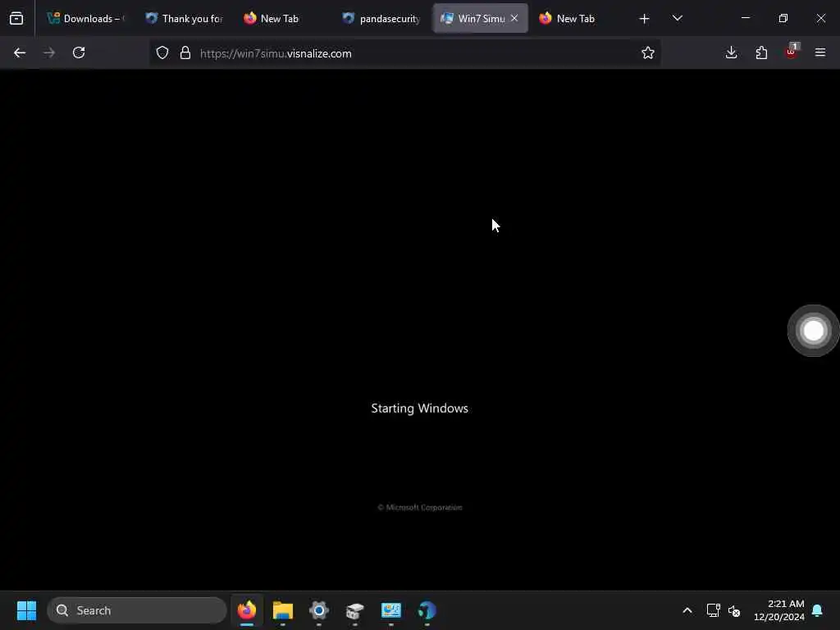This screenshot has width=840, height=630.
Task: Open the Firefox application menu
Action: 820,52
